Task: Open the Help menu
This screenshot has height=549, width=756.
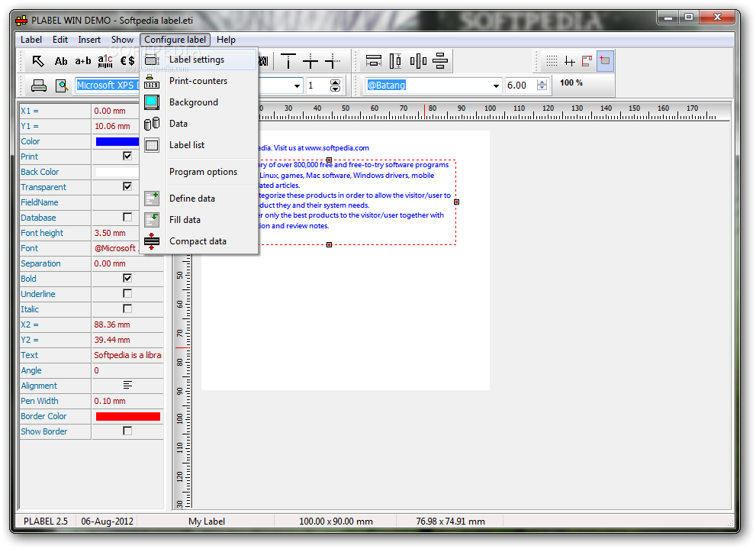Action: [226, 40]
